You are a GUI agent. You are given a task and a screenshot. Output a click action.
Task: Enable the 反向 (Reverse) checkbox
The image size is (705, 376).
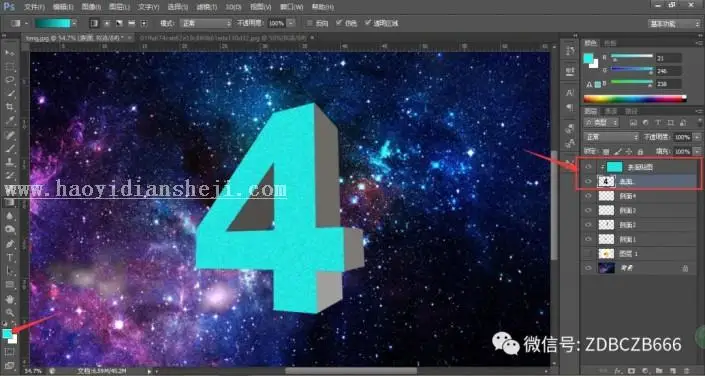point(309,23)
